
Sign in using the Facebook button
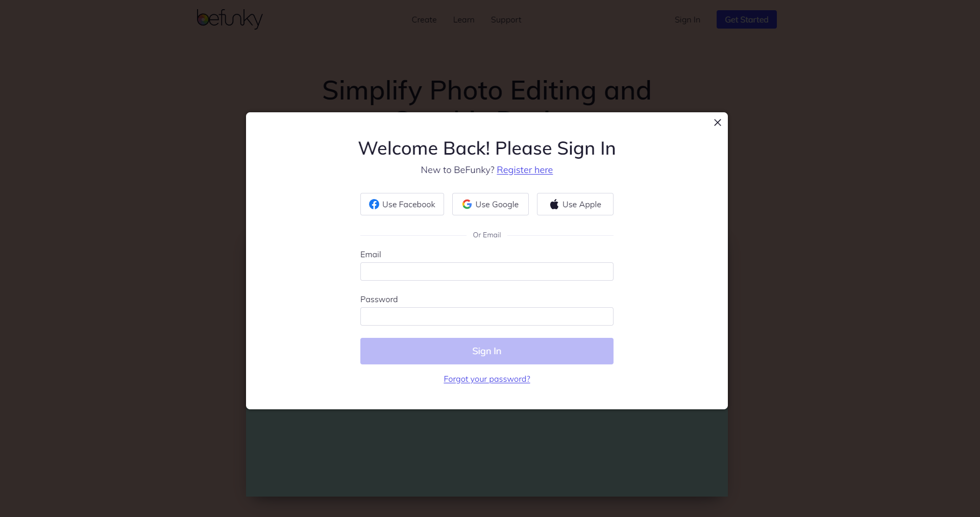click(402, 204)
